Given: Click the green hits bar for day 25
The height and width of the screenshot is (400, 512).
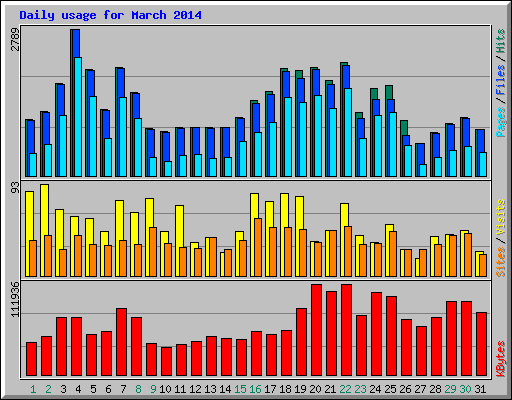Looking at the screenshot, I should (389, 92).
